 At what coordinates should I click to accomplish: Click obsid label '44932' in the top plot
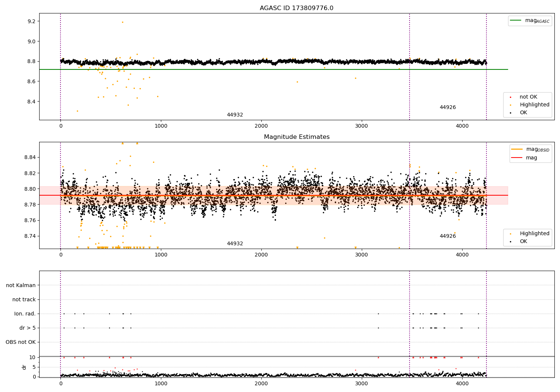[x=235, y=115]
